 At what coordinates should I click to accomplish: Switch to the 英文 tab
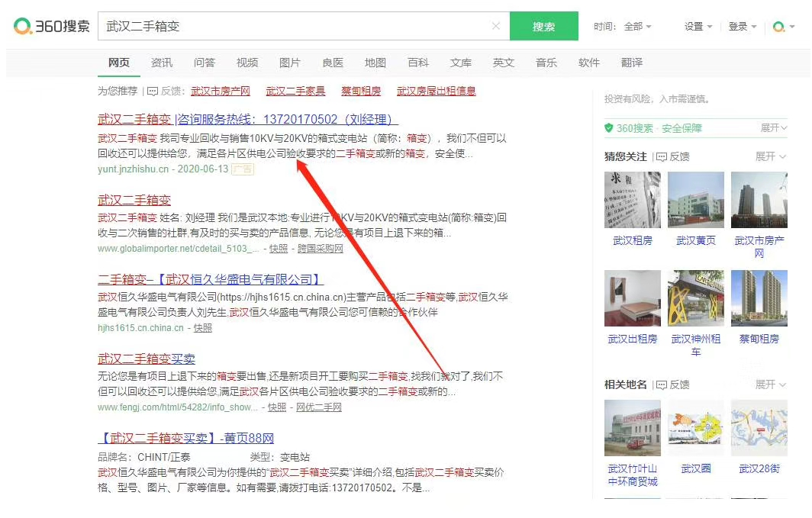click(x=504, y=63)
